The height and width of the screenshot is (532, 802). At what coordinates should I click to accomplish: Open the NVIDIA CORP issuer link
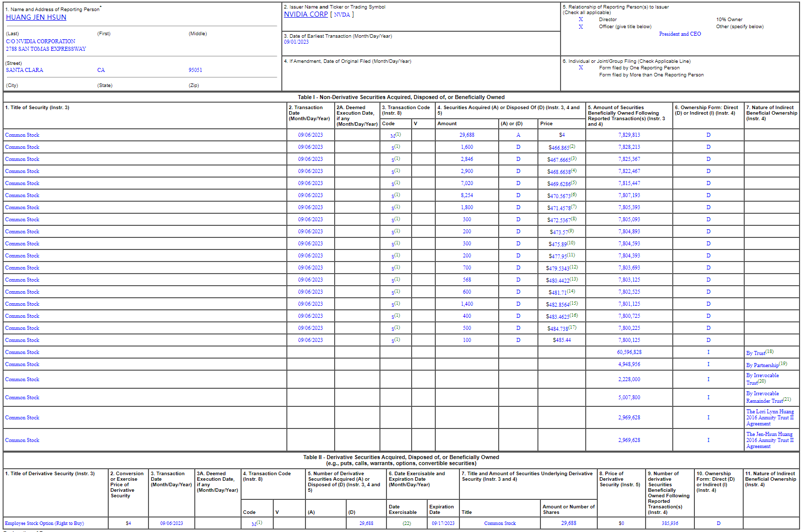coord(305,15)
